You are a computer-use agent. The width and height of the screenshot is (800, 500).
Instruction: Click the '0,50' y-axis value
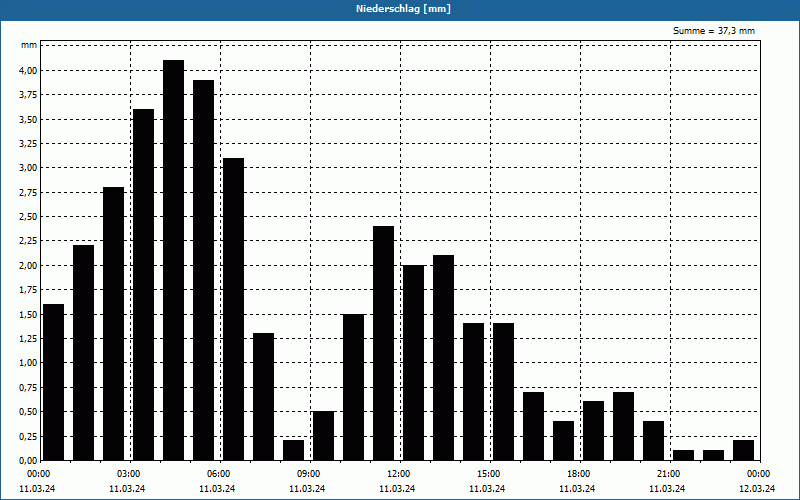point(29,412)
